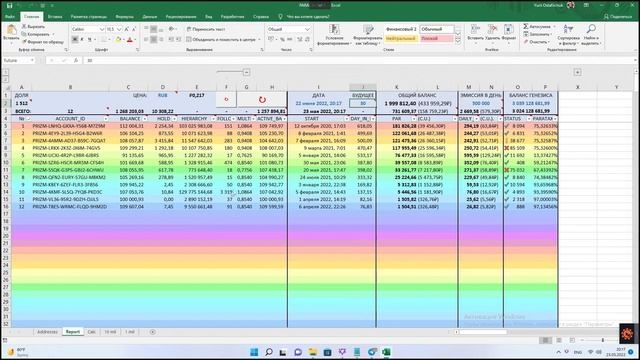Open Conditional Formatting (Условное форматирование)

[334, 35]
